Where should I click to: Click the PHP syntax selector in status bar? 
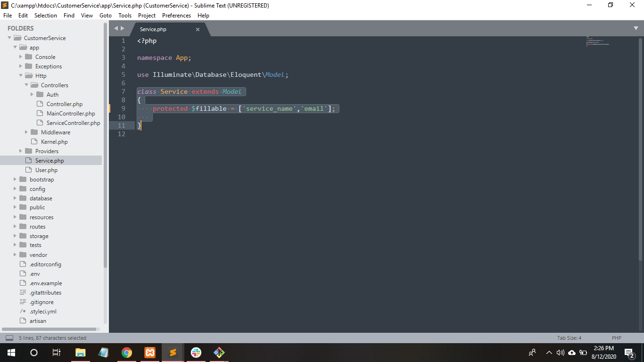pos(616,338)
